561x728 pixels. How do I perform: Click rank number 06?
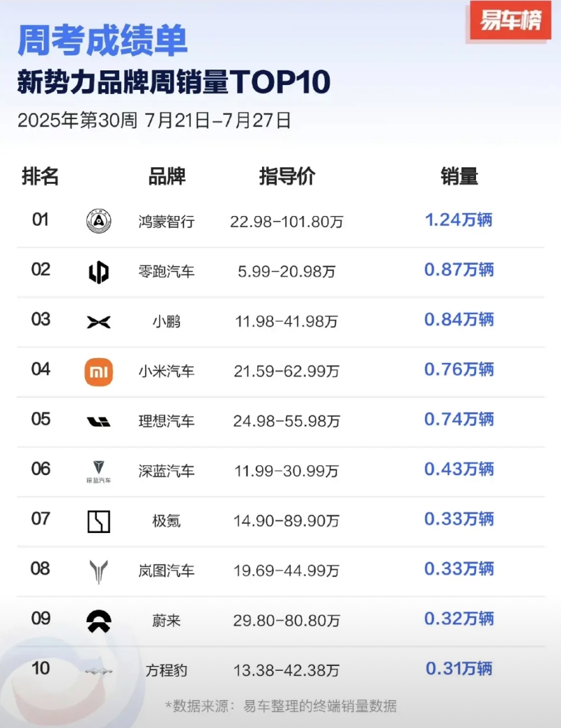(40, 468)
